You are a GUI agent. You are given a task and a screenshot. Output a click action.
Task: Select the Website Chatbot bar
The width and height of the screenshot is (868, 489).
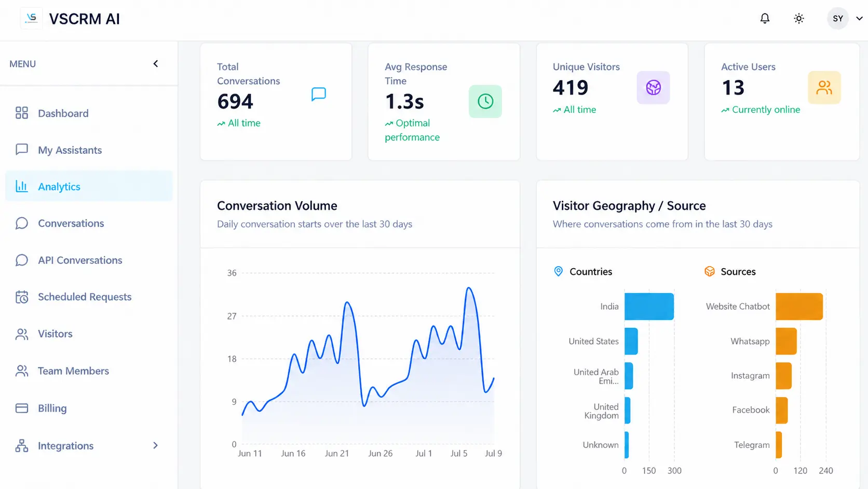pyautogui.click(x=799, y=307)
